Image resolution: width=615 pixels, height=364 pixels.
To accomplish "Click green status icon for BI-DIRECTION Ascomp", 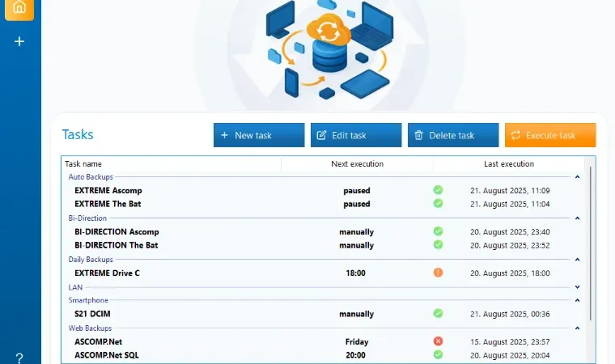I will 438,231.
